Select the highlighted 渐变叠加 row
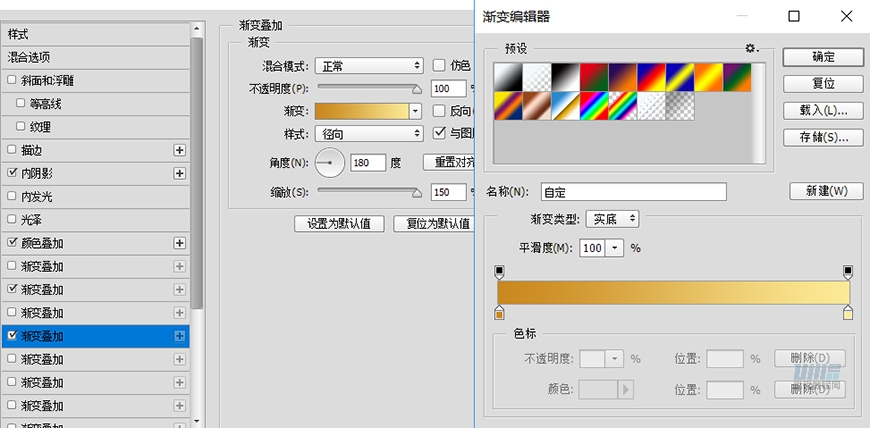870x428 pixels. click(95, 336)
